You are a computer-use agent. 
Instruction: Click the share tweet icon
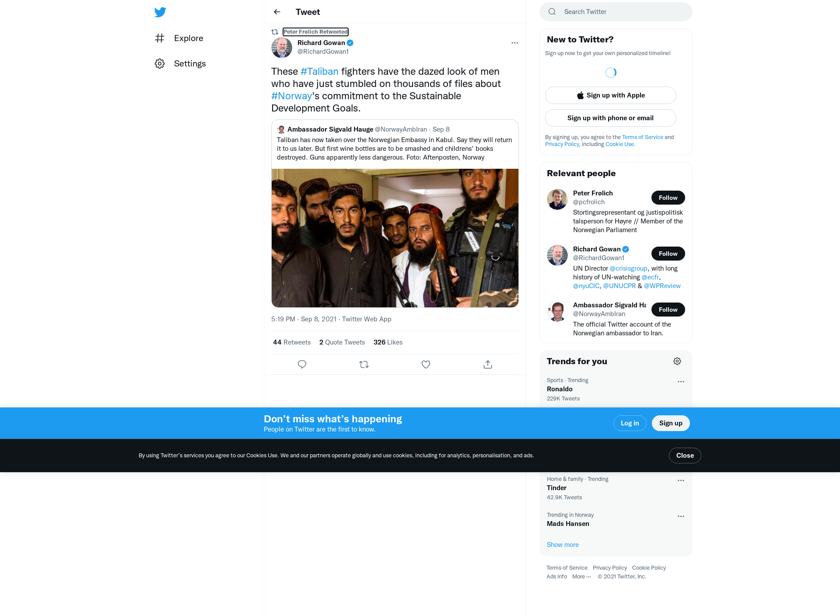click(x=488, y=364)
